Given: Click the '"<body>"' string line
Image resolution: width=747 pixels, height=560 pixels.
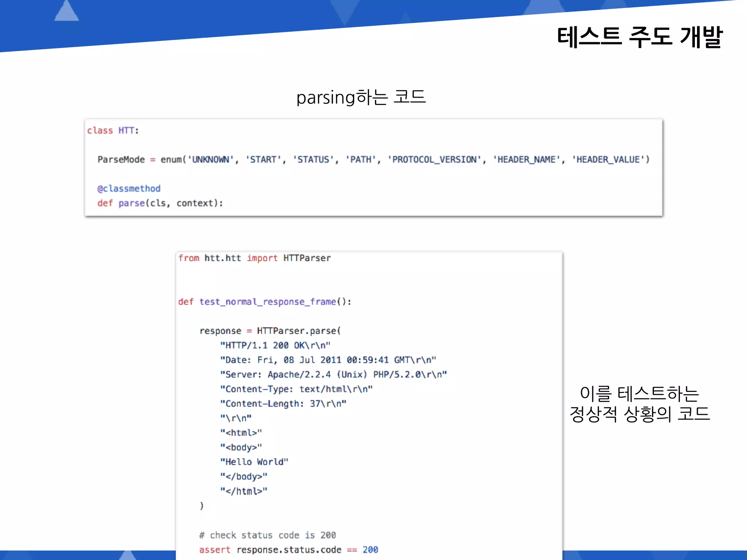Looking at the screenshot, I should click(241, 447).
